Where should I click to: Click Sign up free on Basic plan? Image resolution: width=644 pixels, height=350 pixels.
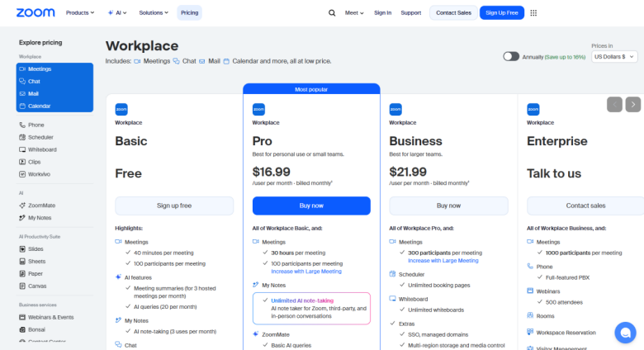click(174, 206)
